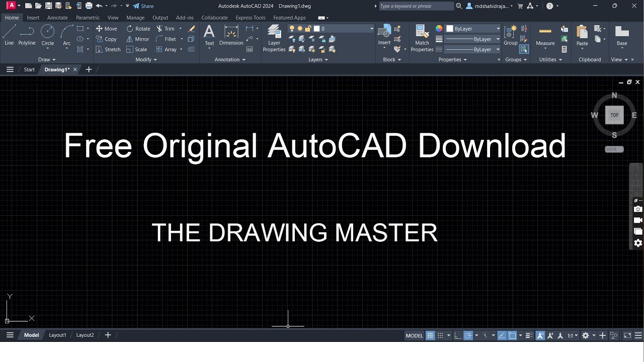Insert a Table from Annotation panel
644x362 pixels.
[x=250, y=49]
